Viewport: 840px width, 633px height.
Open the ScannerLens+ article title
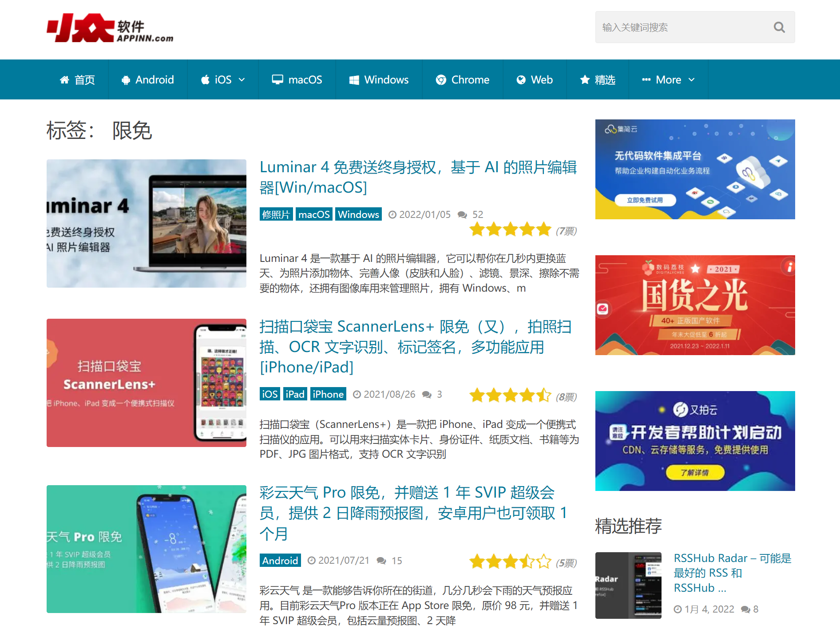click(416, 347)
